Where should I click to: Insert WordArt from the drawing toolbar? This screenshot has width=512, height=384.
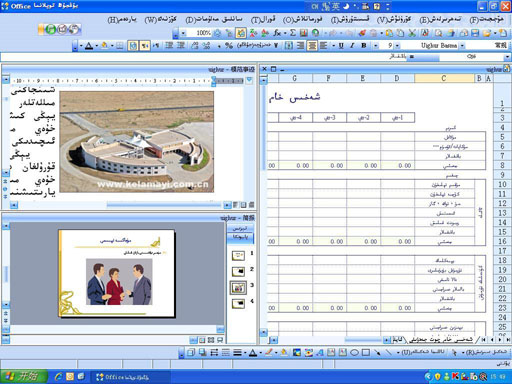(320, 352)
